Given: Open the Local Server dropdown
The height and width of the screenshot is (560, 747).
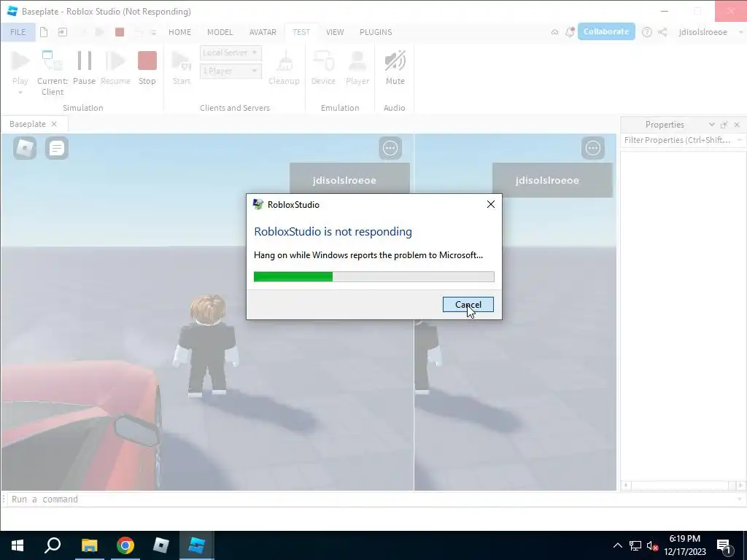Looking at the screenshot, I should [x=231, y=52].
